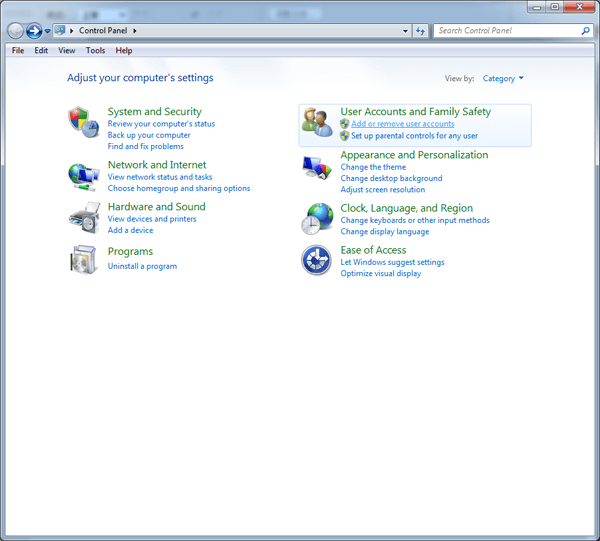Click Change keyboards or other input methods

pos(415,220)
